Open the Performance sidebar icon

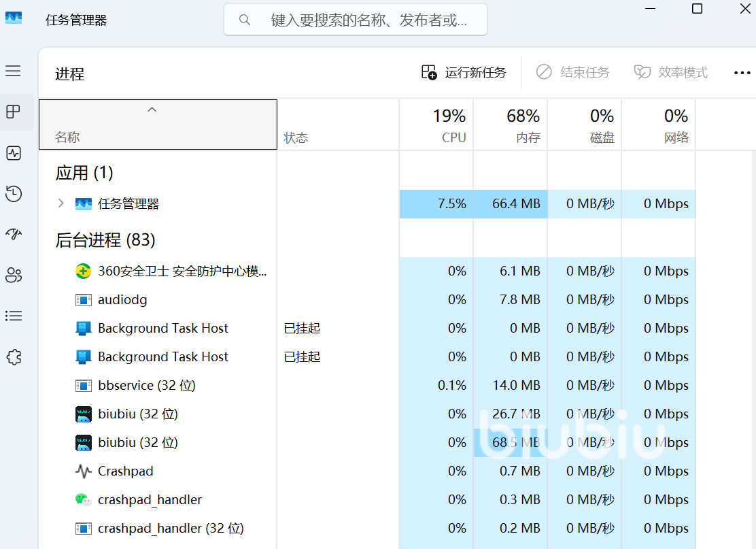pos(14,153)
